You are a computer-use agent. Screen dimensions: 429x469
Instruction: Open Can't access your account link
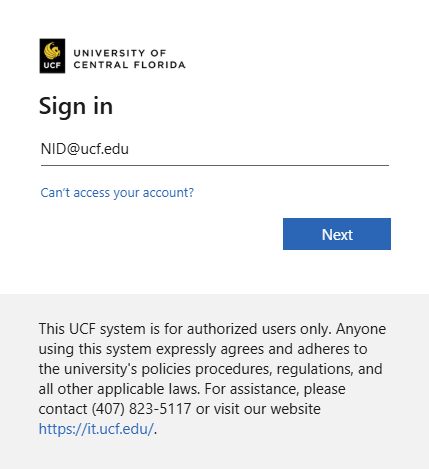click(117, 193)
